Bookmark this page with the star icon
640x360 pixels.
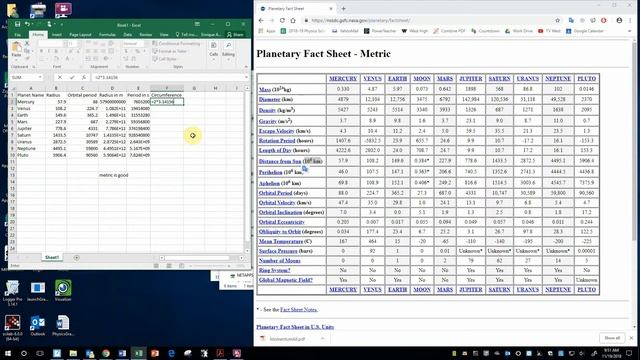pos(558,20)
